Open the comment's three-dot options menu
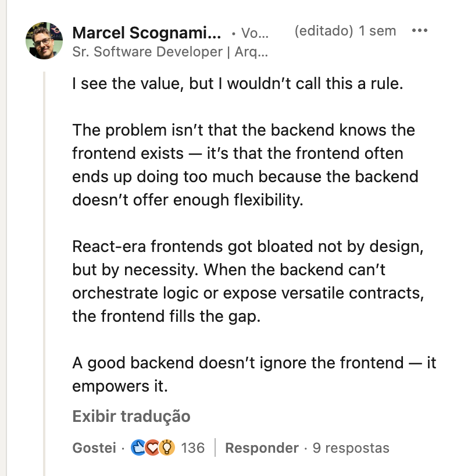The width and height of the screenshot is (457, 476). (x=419, y=31)
